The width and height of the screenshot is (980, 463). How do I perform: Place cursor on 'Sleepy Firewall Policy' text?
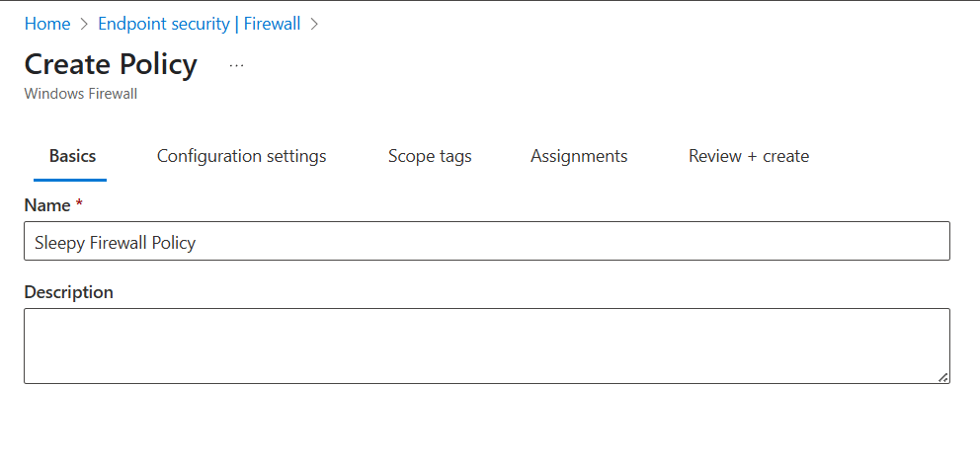tap(115, 242)
